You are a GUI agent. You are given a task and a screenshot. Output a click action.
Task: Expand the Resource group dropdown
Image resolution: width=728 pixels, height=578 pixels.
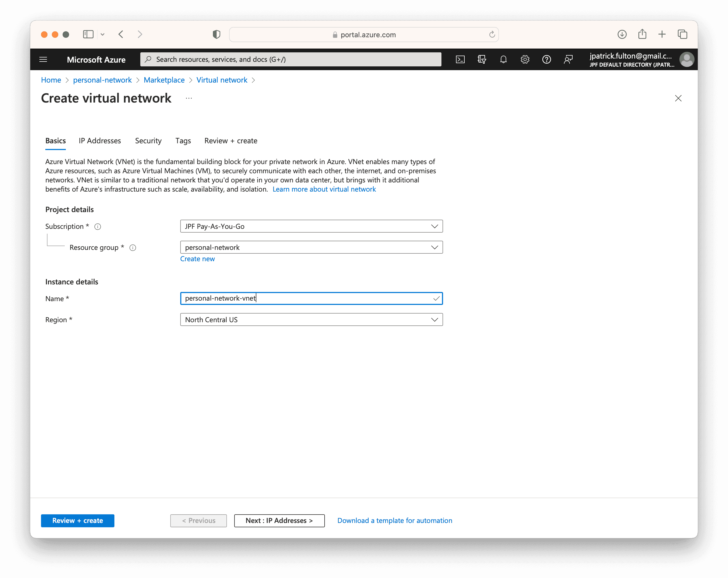(x=311, y=247)
